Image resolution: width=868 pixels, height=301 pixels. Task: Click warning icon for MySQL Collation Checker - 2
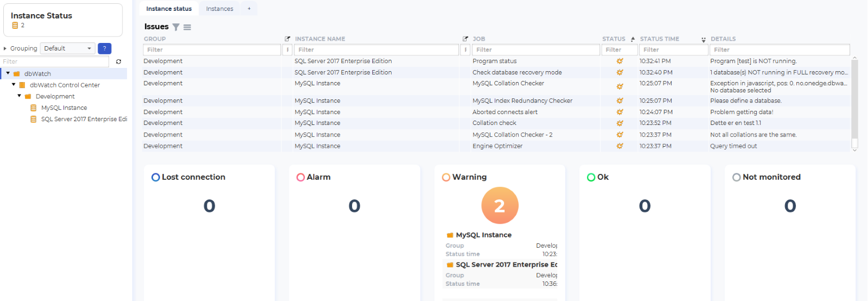click(x=620, y=135)
